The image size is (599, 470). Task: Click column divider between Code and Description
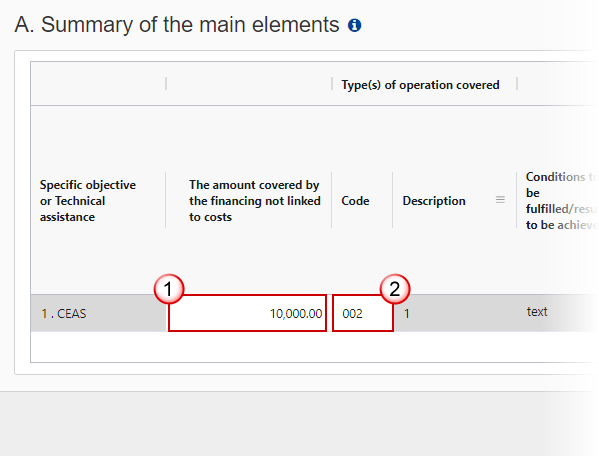(x=392, y=200)
